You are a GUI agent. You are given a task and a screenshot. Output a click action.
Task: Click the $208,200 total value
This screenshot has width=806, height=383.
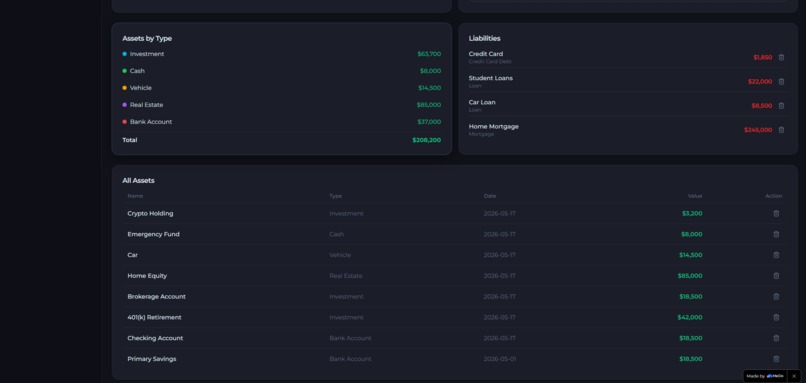[x=427, y=140]
